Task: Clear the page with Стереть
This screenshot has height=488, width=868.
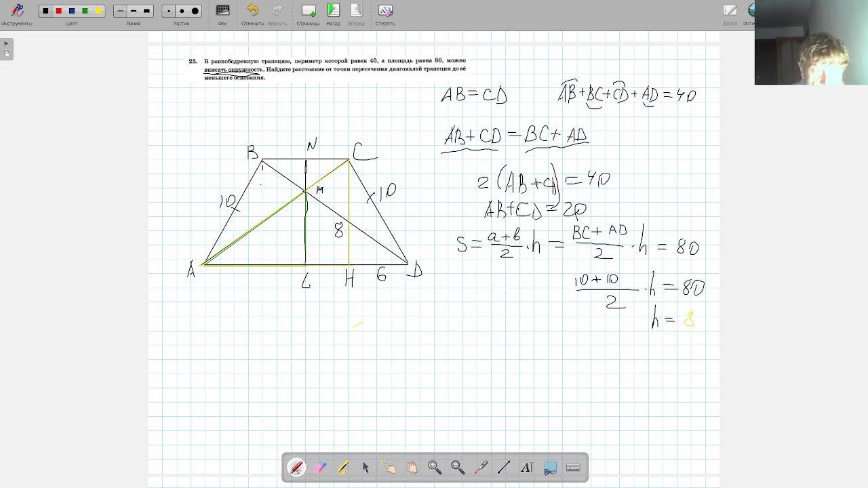Action: pyautogui.click(x=385, y=14)
